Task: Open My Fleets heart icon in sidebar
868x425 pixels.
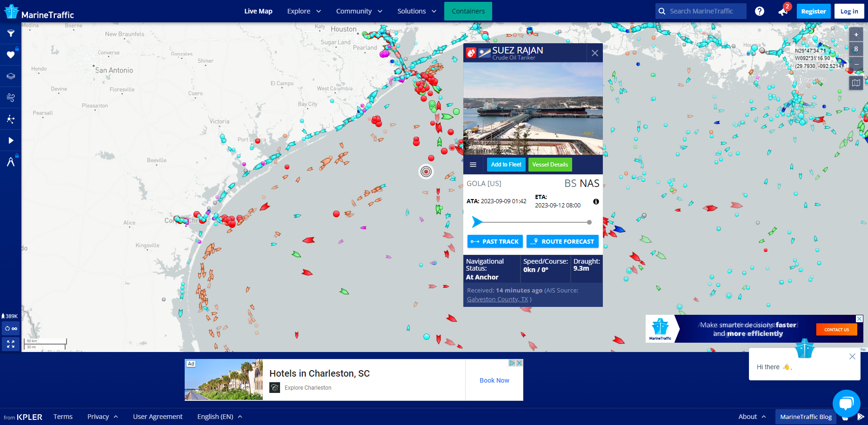Action: [x=11, y=55]
